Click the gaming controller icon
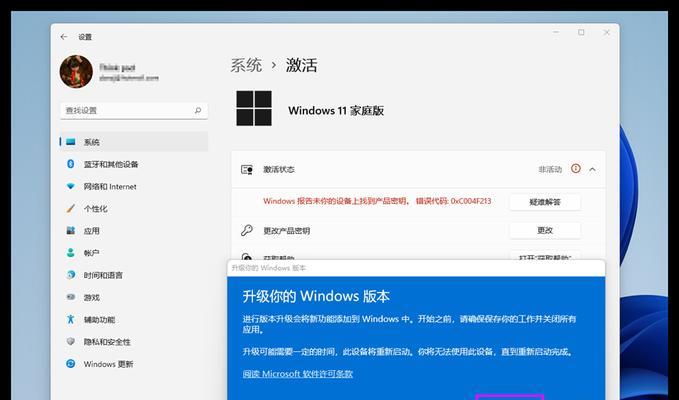 point(71,297)
